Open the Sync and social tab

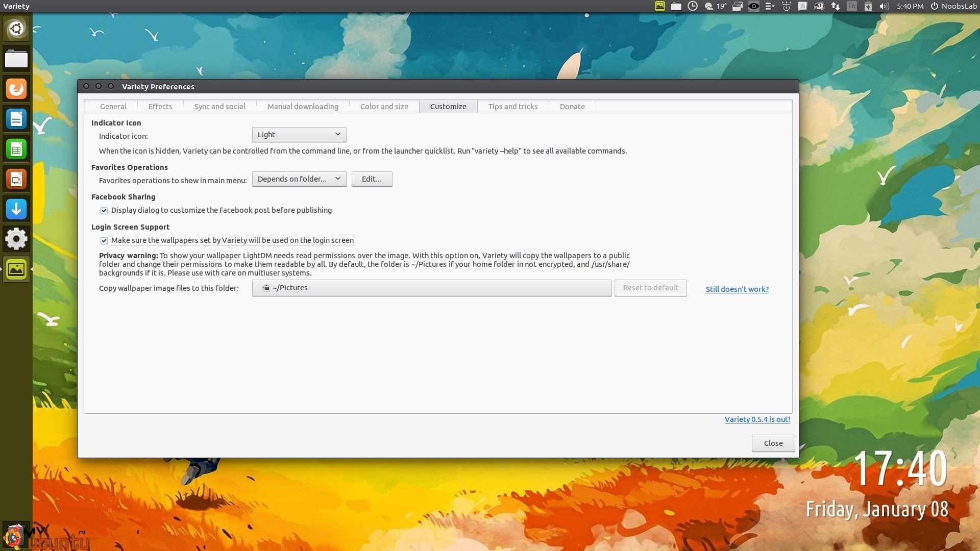[220, 107]
